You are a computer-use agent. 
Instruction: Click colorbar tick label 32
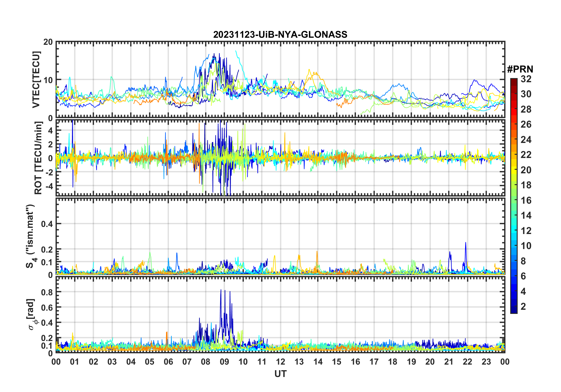[526, 79]
